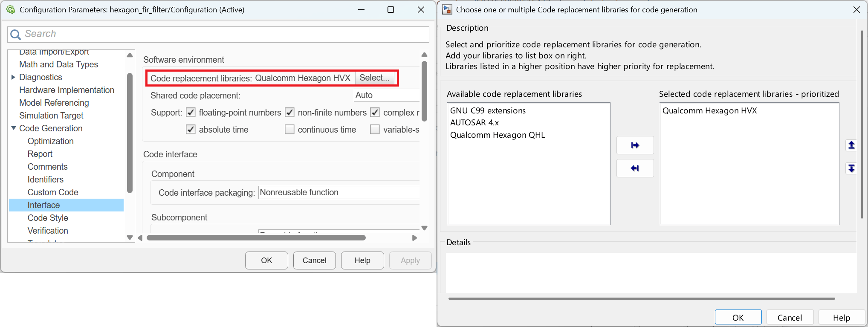Image resolution: width=868 pixels, height=327 pixels.
Task: Click settings pane scroll down arrow
Action: tap(424, 228)
